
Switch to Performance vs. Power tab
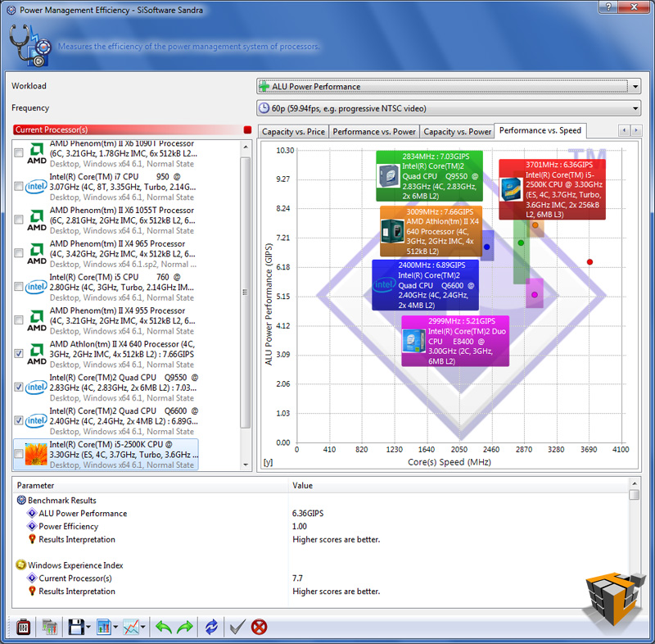coord(374,132)
